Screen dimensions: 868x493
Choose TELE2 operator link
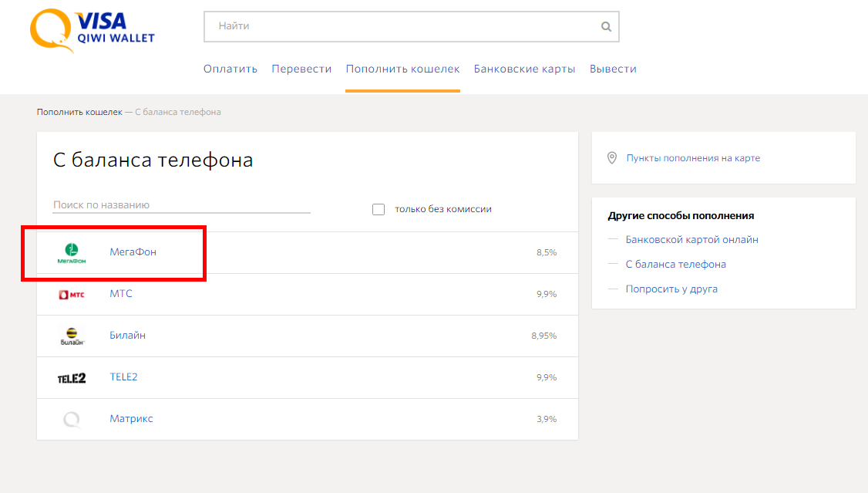(123, 377)
